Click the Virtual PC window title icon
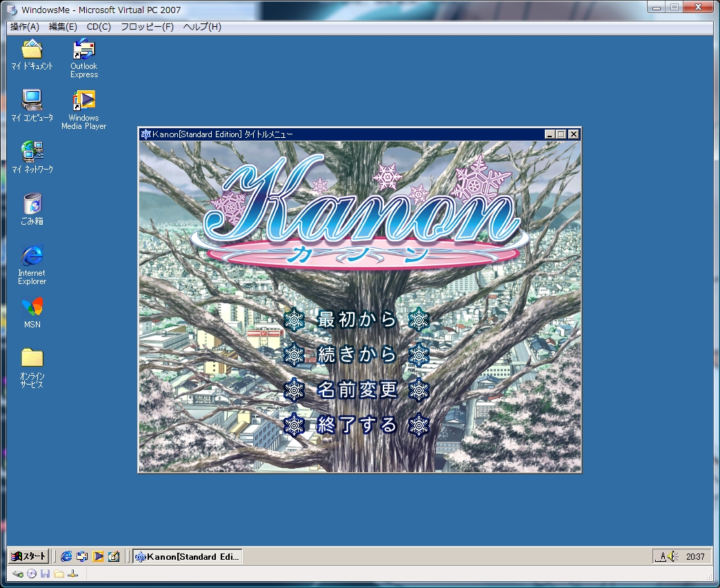Viewport: 720px width, 588px height. pos(12,10)
